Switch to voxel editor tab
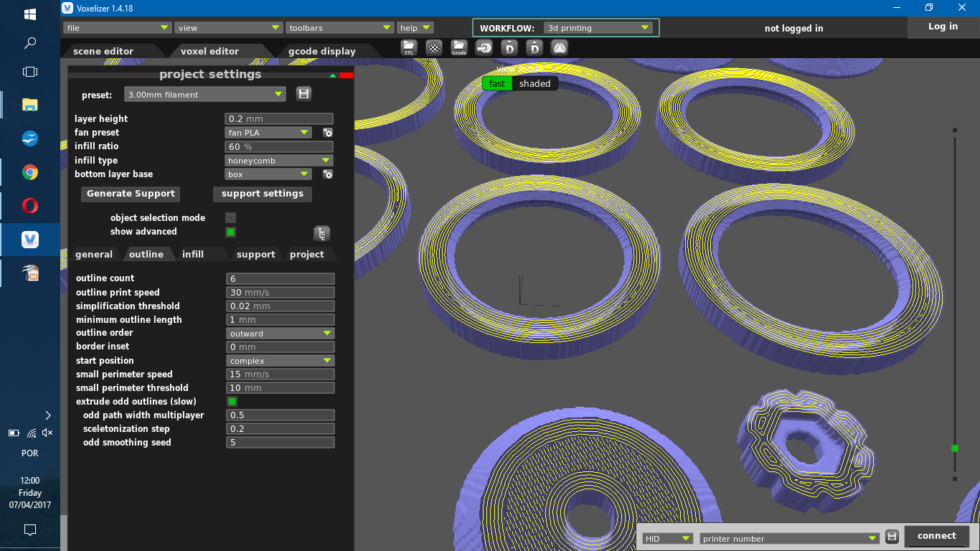Viewport: 980px width, 551px height. tap(209, 51)
